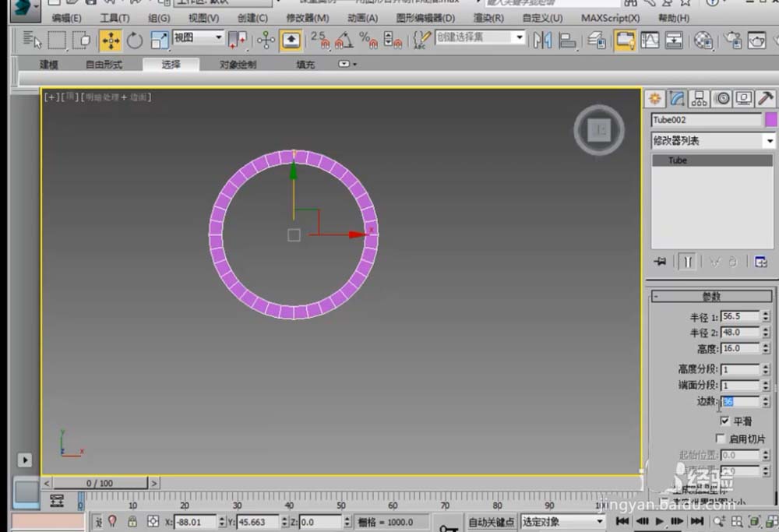This screenshot has width=779, height=532.
Task: Activate the Select and Scale tool
Action: pyautogui.click(x=160, y=41)
